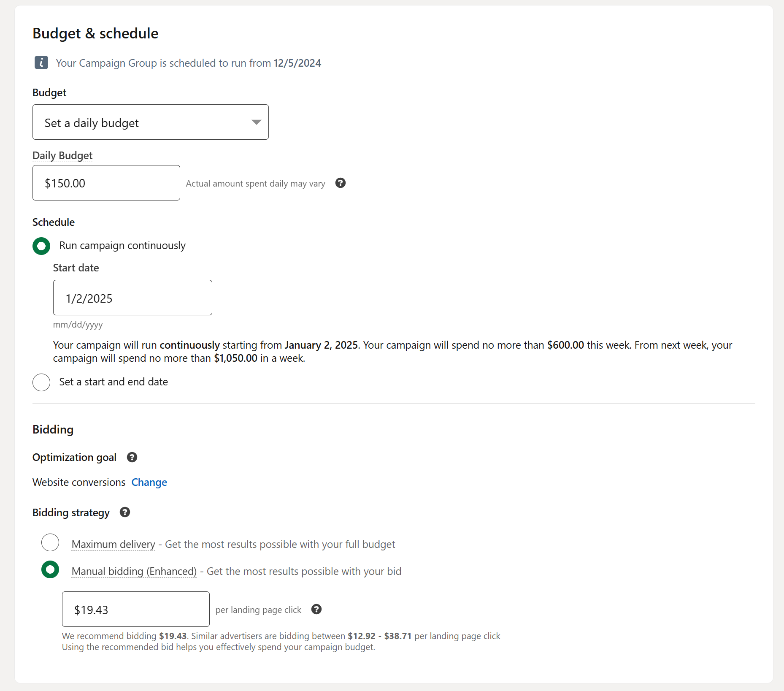Click the $19.43 bid amount field

[x=136, y=609]
